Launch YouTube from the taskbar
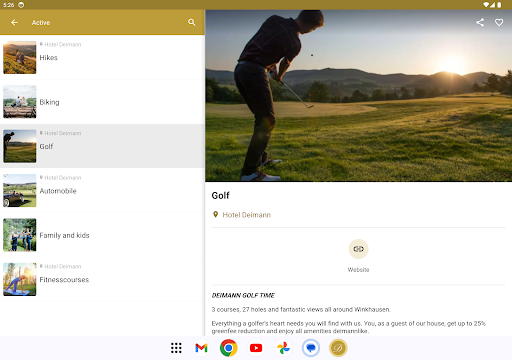Screen dimensions: 512x360 tap(256, 348)
